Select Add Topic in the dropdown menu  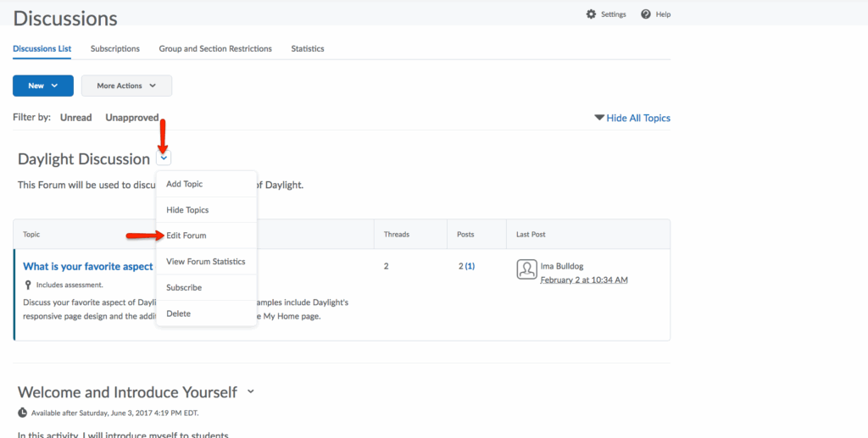coord(185,184)
